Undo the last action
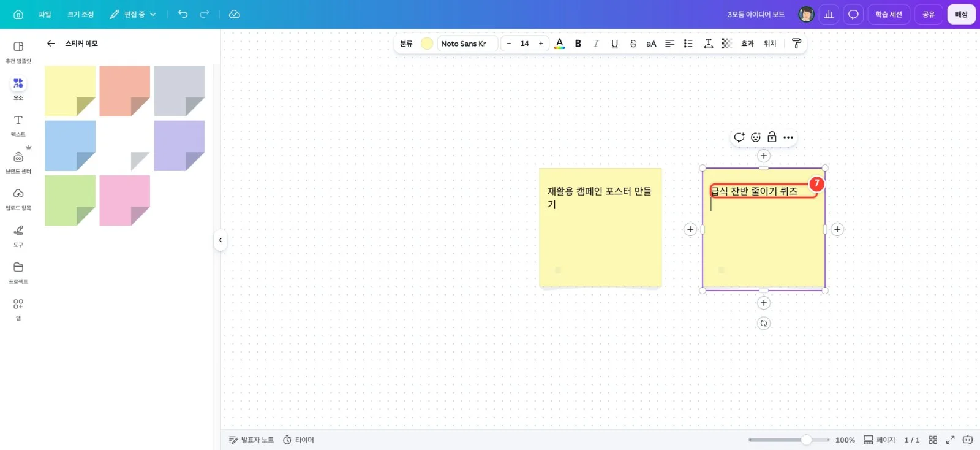 [x=183, y=14]
